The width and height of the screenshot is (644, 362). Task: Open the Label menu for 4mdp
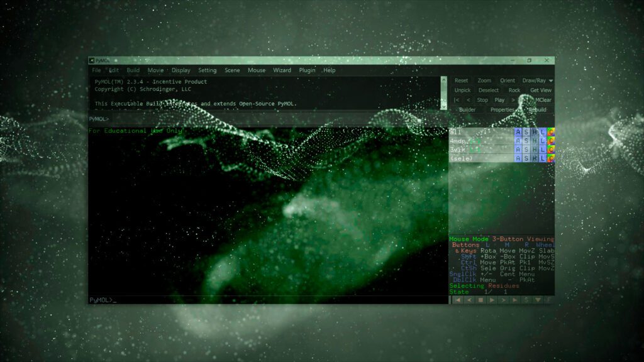[x=543, y=141]
